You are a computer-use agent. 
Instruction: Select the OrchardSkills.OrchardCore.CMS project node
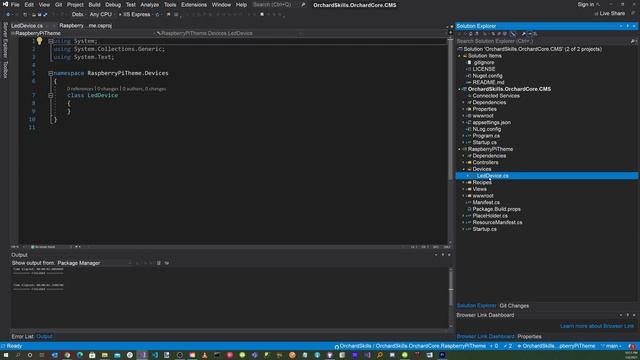[x=509, y=89]
